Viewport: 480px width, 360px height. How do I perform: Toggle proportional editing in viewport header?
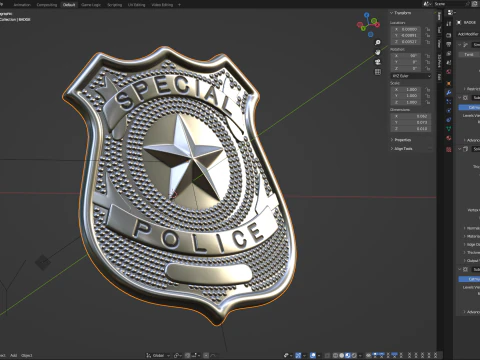coord(206,355)
